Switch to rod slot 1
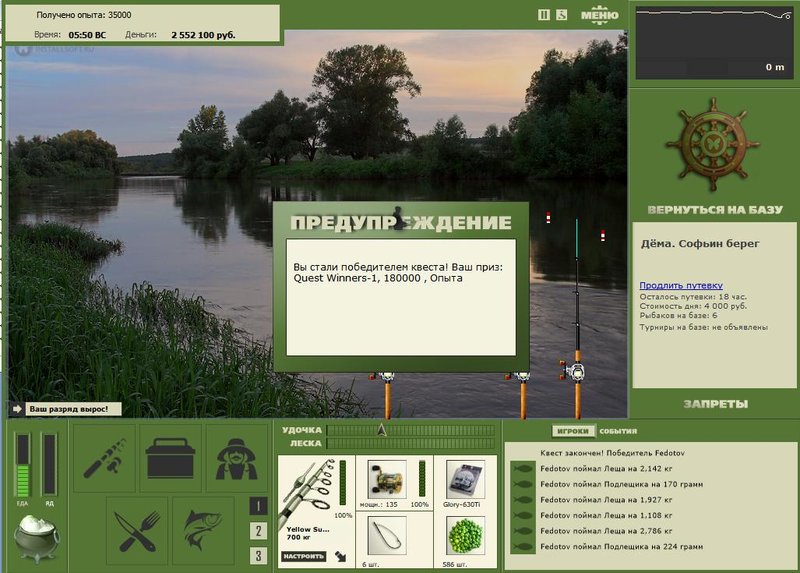800x573 pixels. [x=258, y=506]
